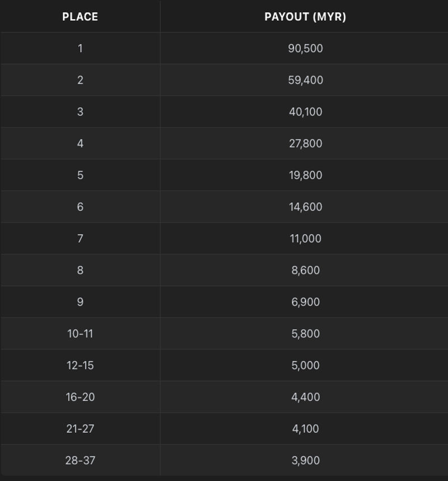Select the 10-11 place range cell
This screenshot has width=448, height=481.
(x=80, y=334)
